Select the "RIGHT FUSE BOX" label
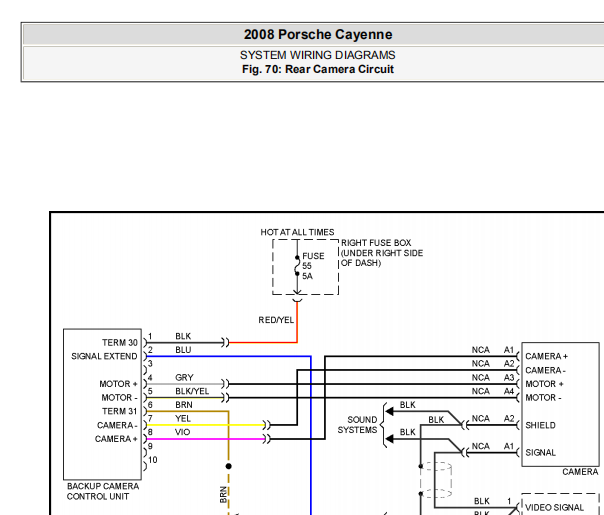 376,243
